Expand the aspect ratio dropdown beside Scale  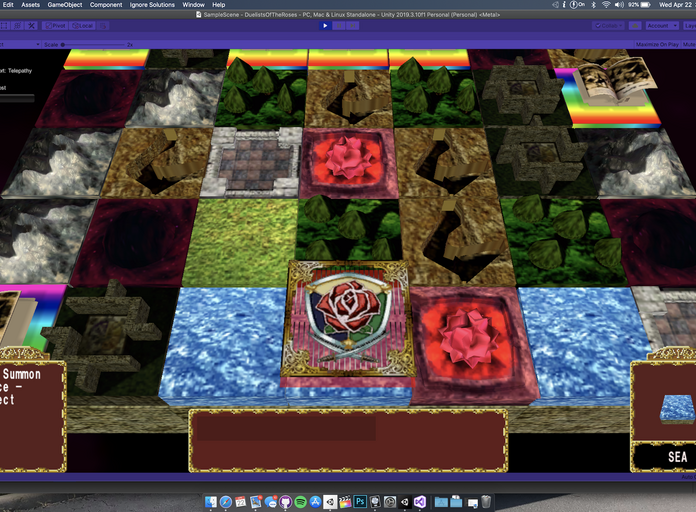(x=20, y=44)
